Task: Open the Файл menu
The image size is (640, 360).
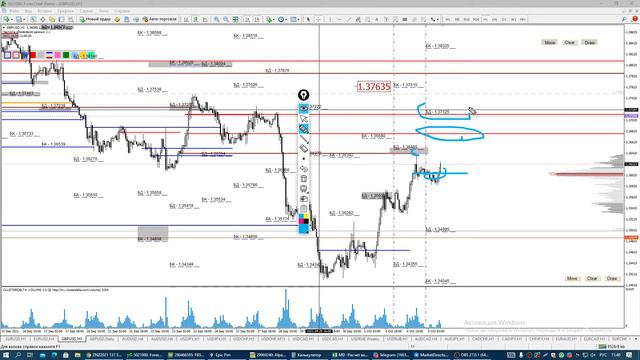Action: click(14, 11)
